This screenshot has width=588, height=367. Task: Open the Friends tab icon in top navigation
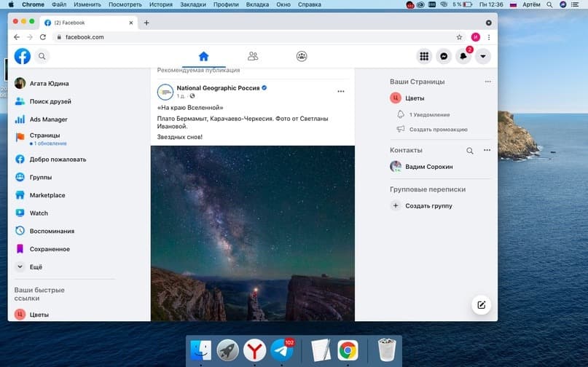[x=253, y=56]
